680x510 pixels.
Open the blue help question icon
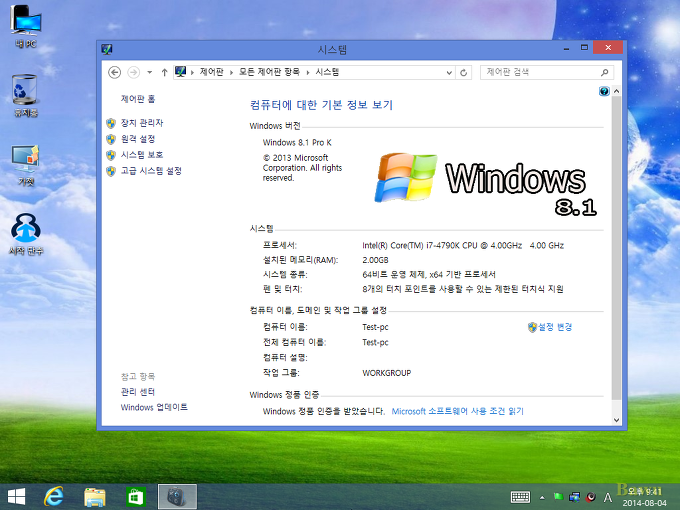(604, 91)
